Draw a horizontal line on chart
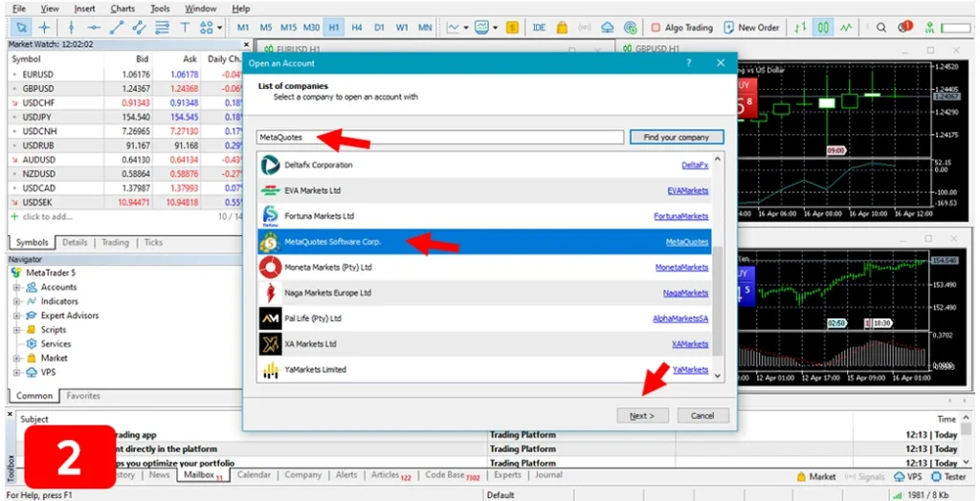Viewport: 980px width, 501px height. [x=94, y=28]
